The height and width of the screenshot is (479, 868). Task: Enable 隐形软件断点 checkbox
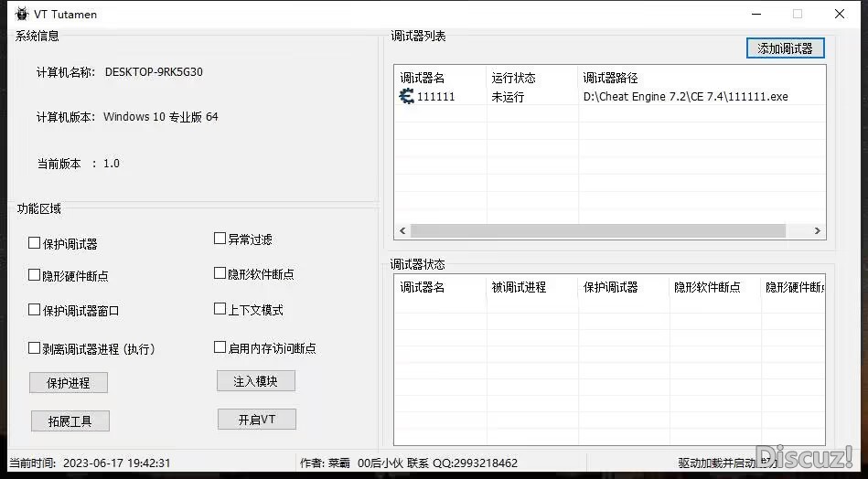(220, 273)
